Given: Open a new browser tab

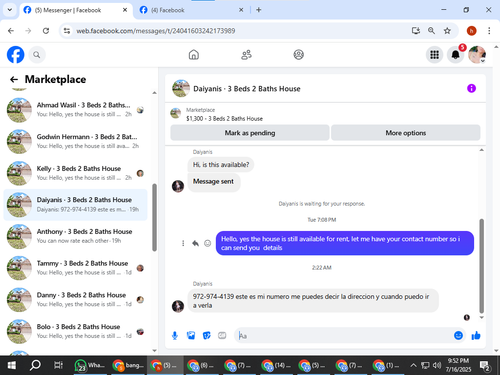Looking at the screenshot, I should [x=259, y=10].
